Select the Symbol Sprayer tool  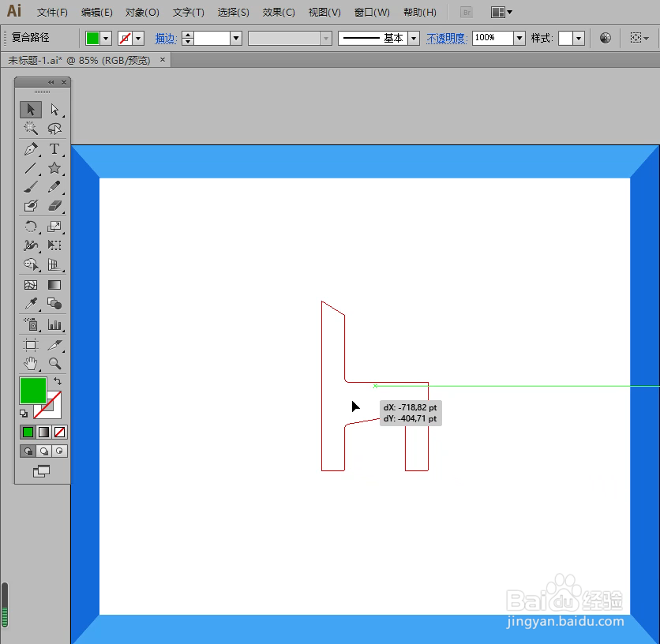pyautogui.click(x=31, y=324)
